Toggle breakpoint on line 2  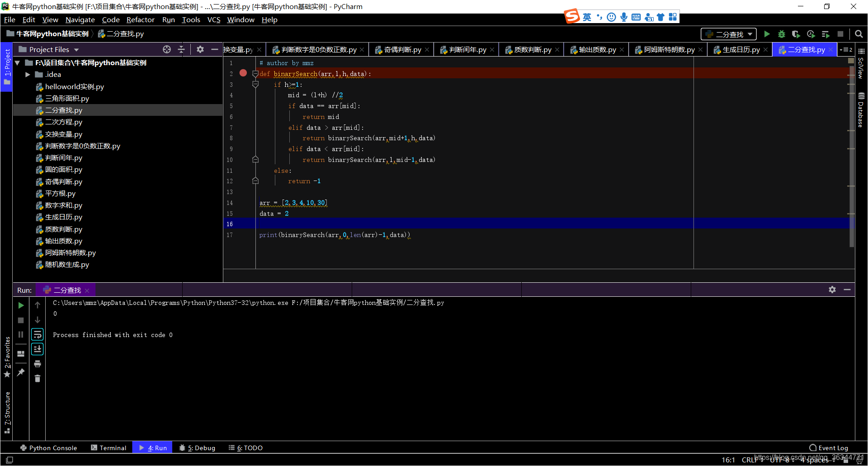(x=243, y=73)
